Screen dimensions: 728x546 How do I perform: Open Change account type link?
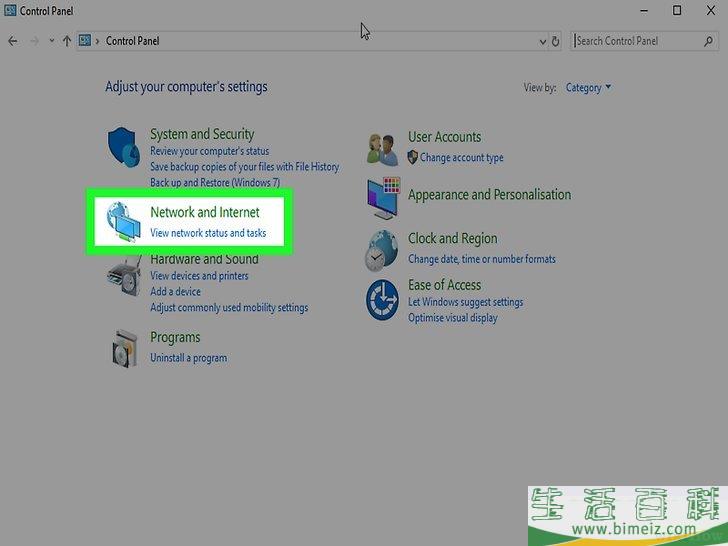(x=461, y=157)
